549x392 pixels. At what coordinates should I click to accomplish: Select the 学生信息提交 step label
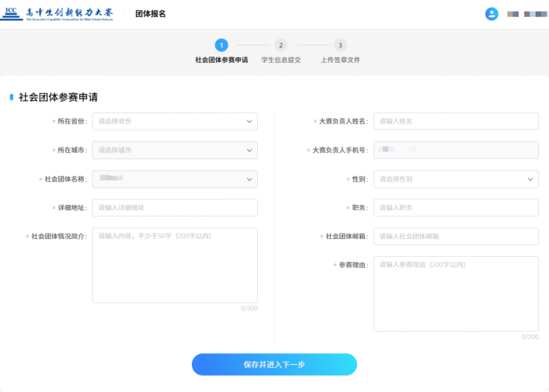280,60
